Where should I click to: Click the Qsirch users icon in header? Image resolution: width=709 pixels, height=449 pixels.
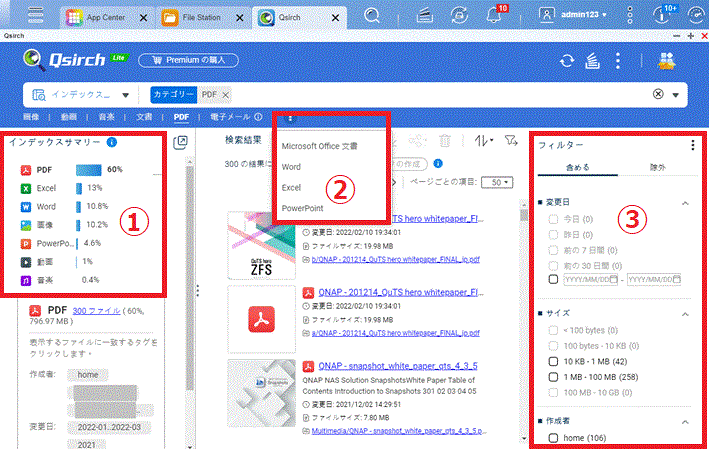coord(666,61)
